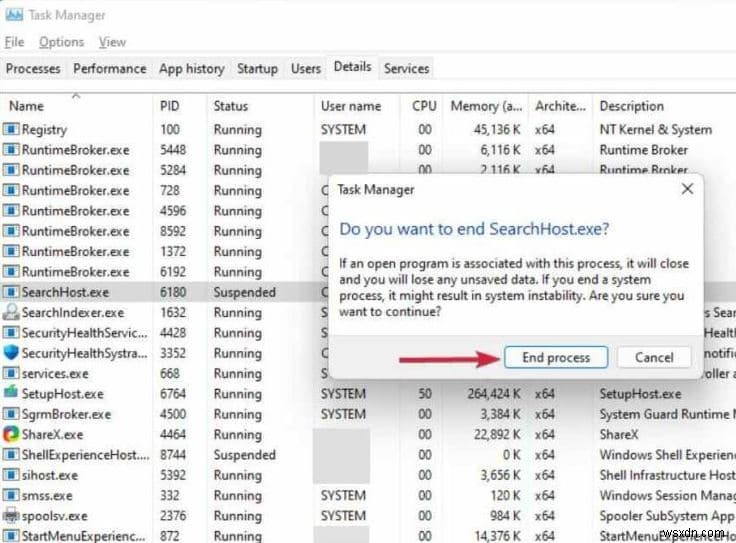Select the spoolsv.exe process name
736x543 pixels.
[54, 516]
